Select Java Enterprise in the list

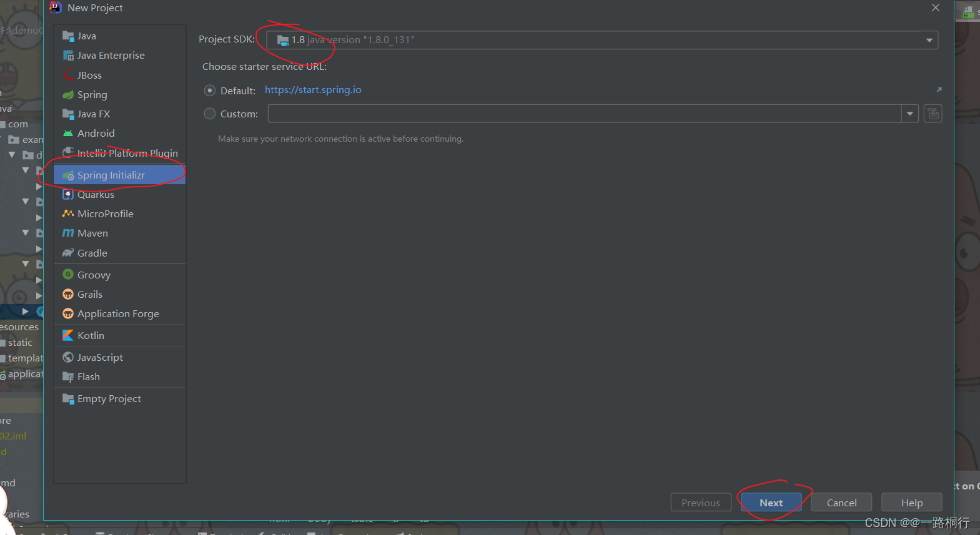point(120,56)
